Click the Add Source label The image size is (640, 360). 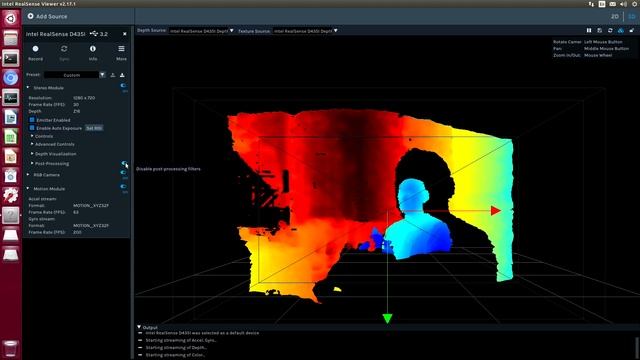point(51,16)
